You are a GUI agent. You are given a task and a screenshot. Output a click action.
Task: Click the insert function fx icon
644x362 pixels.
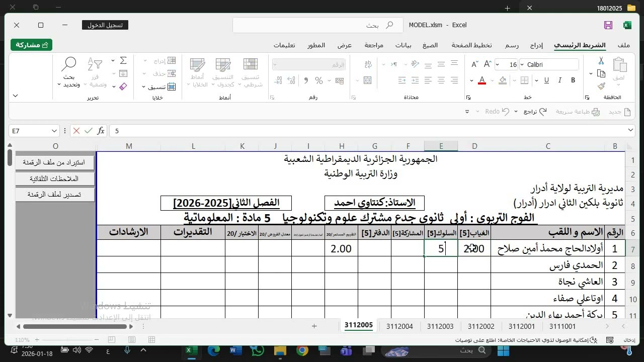101,131
